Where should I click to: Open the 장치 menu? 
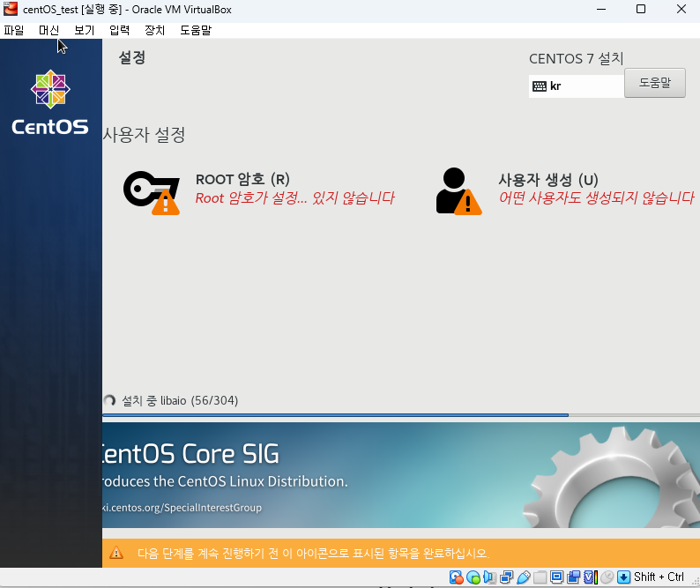[x=155, y=30]
